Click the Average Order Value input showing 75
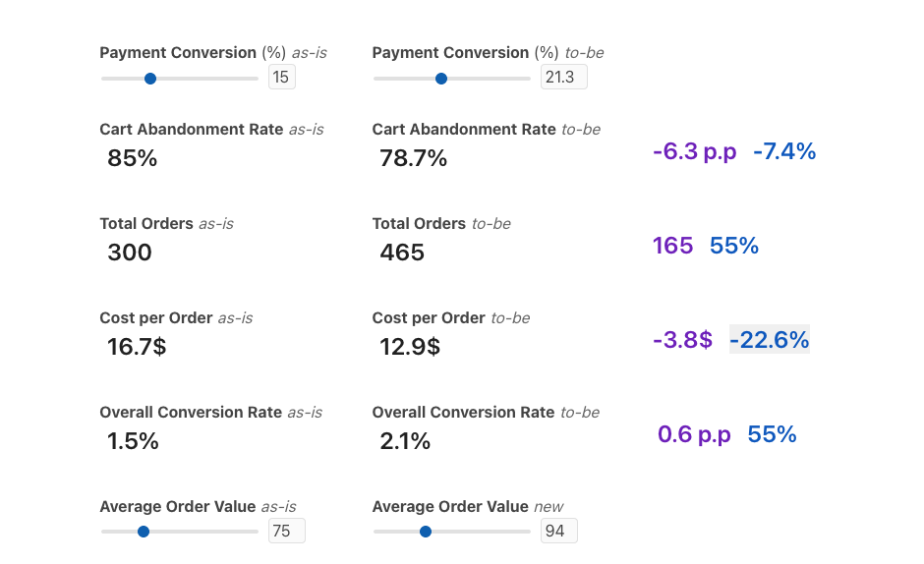Image resolution: width=924 pixels, height=564 pixels. (x=286, y=532)
